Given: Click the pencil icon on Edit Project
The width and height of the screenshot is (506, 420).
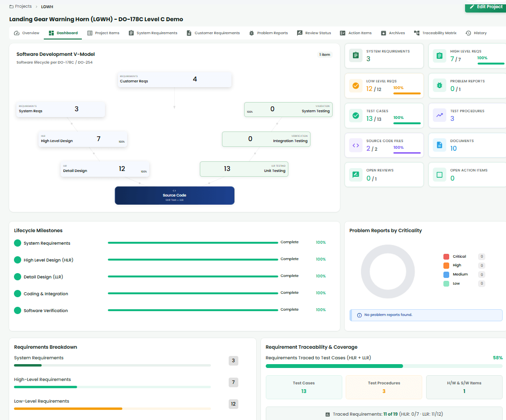Looking at the screenshot, I should coord(472,6).
